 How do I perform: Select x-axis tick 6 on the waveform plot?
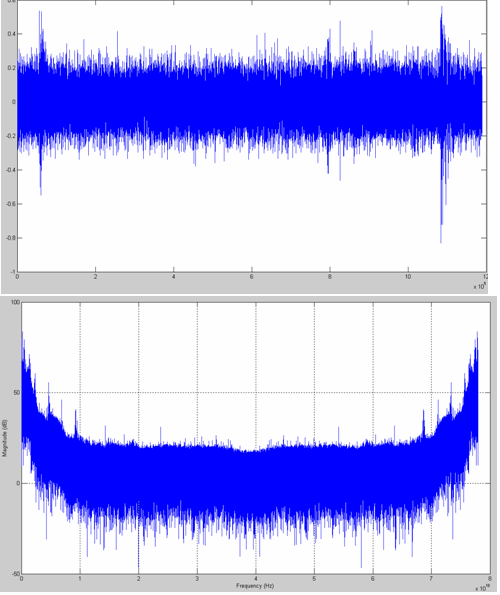coord(252,277)
